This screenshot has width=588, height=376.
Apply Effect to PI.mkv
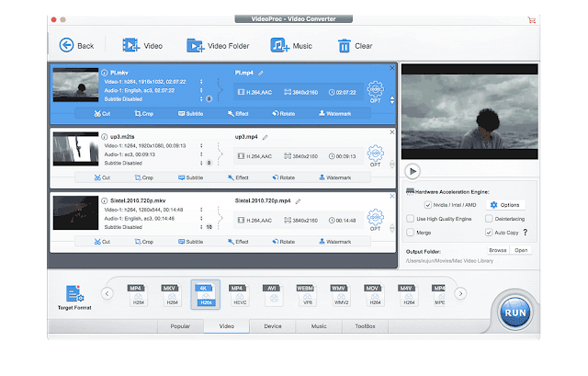238,113
